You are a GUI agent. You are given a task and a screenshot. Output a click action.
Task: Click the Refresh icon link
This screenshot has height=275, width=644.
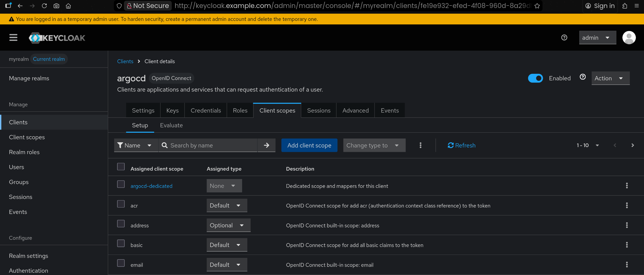pyautogui.click(x=461, y=145)
